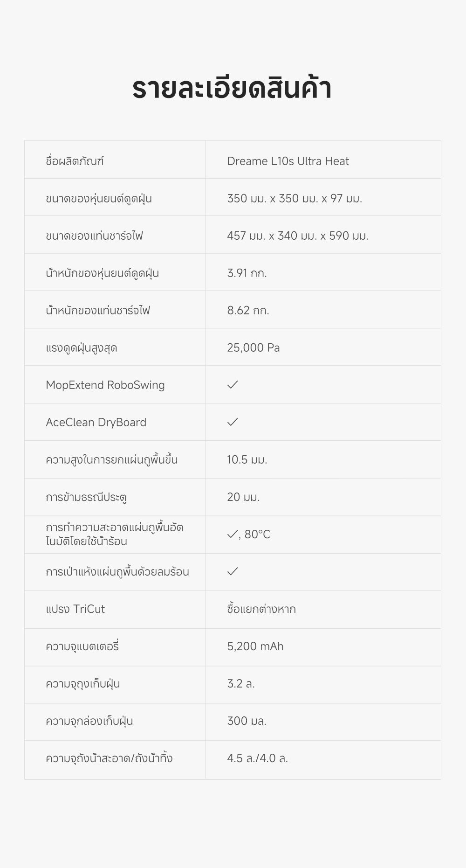This screenshot has height=868, width=466.
Task: Click the 8.62 กก. dock weight value
Action: click(248, 311)
